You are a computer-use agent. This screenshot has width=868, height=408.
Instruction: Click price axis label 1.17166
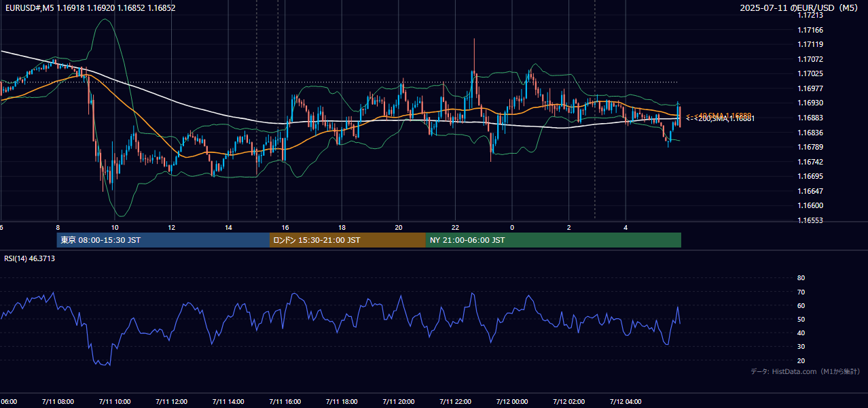click(810, 30)
